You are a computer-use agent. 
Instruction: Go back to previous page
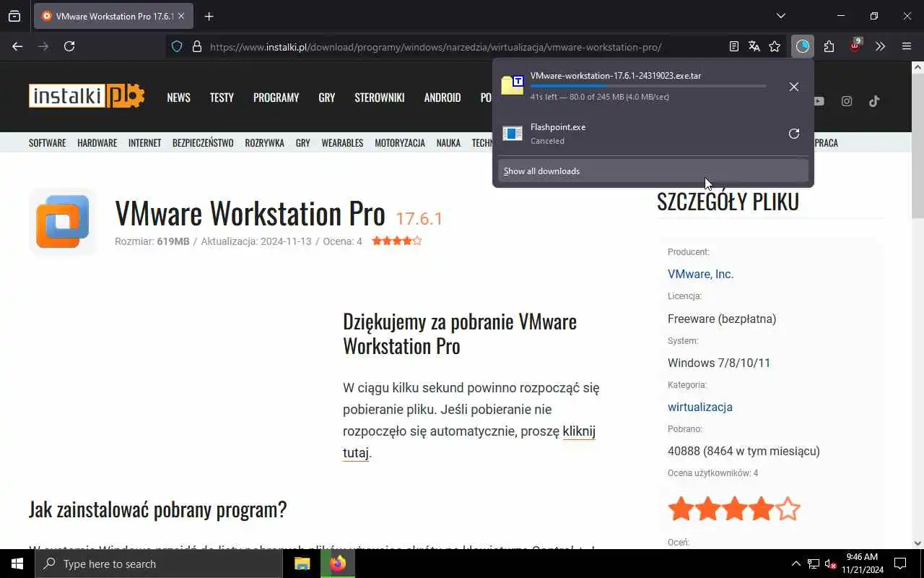pos(17,46)
